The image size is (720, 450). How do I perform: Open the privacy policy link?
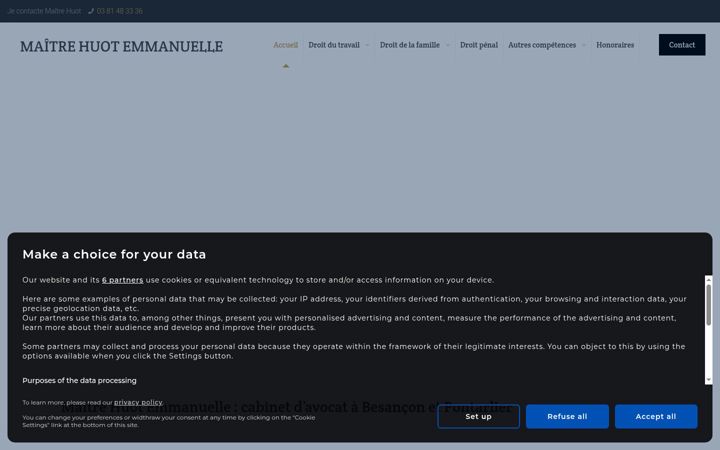[x=138, y=402]
